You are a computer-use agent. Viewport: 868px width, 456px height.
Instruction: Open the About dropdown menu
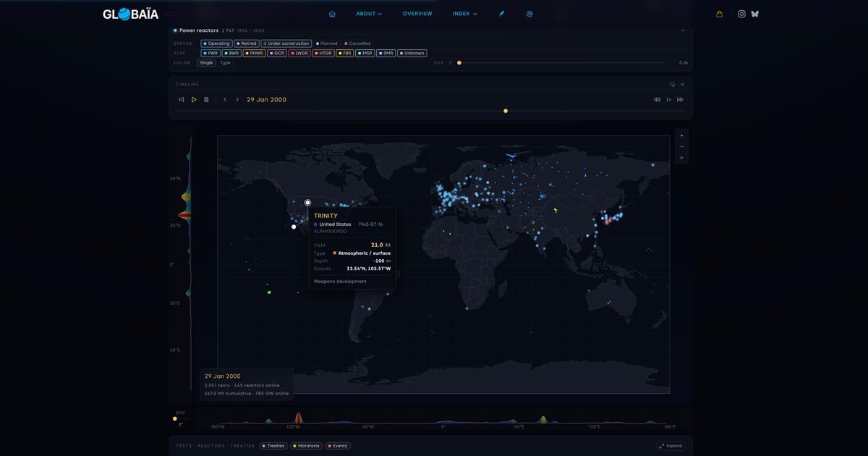369,14
